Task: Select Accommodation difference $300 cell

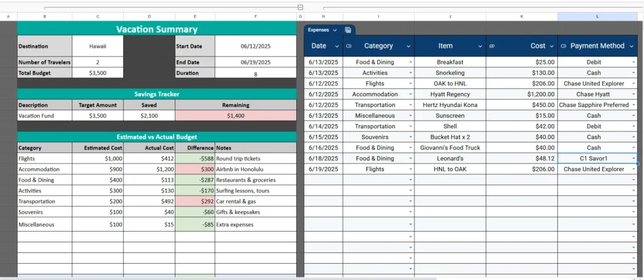Action: pos(195,169)
